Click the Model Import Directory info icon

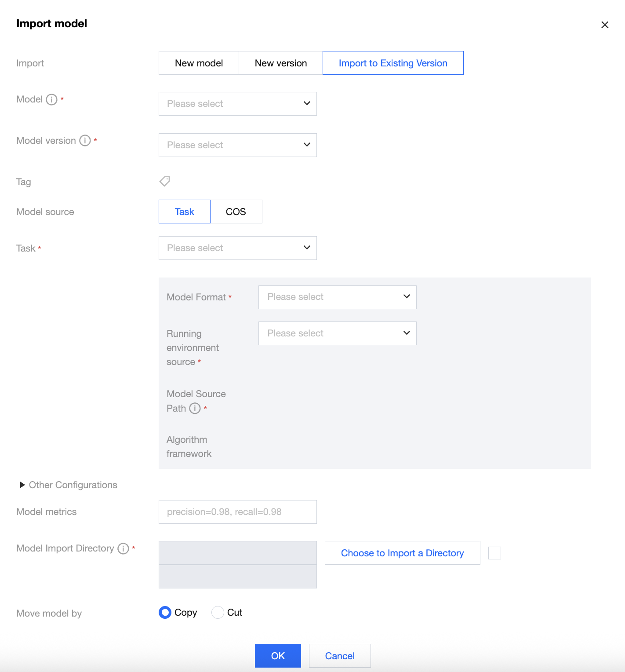124,548
